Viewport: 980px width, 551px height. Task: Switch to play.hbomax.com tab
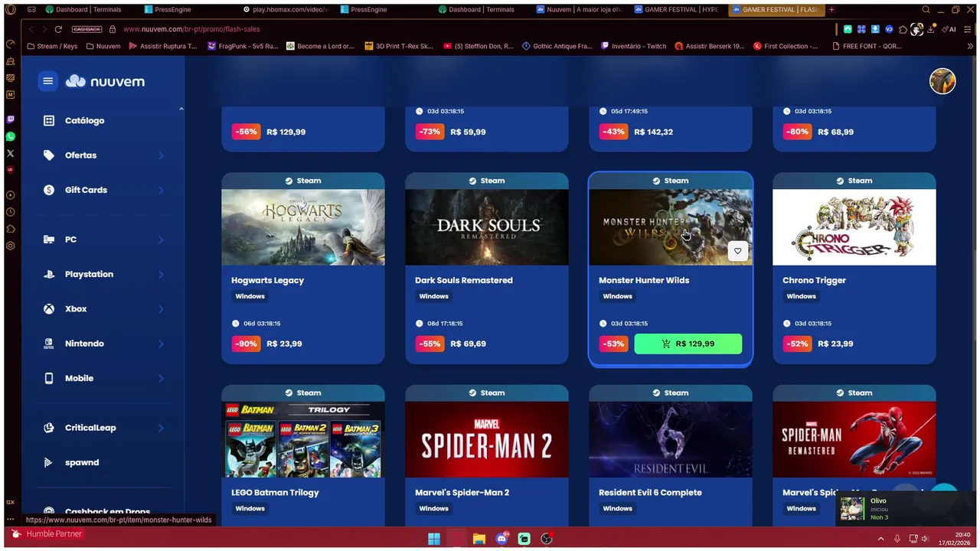point(284,10)
